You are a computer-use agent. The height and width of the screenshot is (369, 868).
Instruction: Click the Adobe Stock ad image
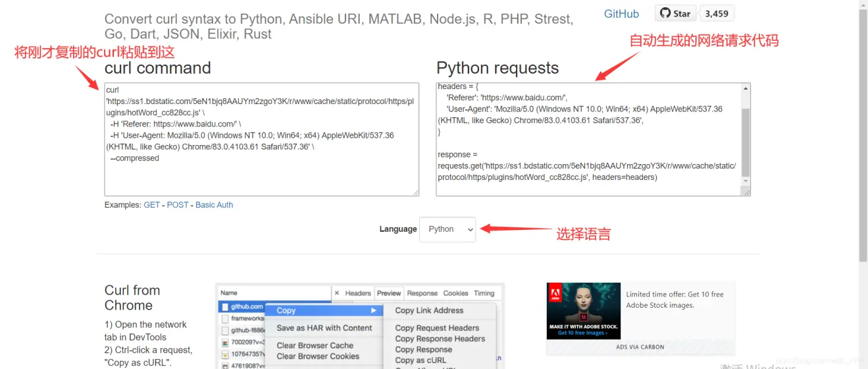583,311
